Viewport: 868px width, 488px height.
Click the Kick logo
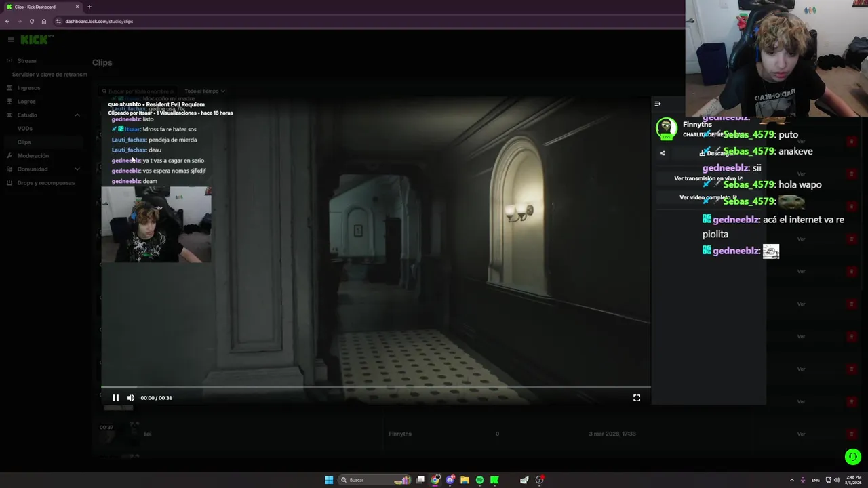point(35,40)
